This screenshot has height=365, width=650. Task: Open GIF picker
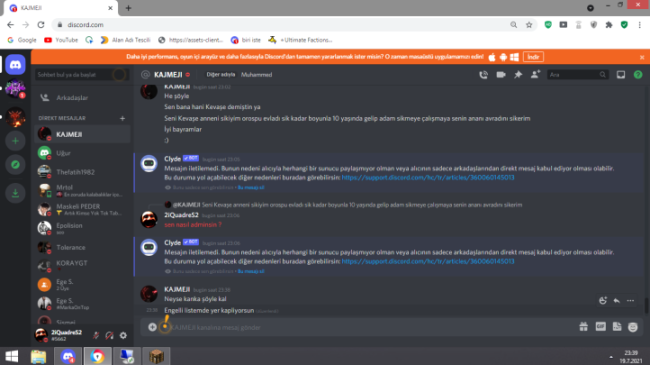coord(601,327)
